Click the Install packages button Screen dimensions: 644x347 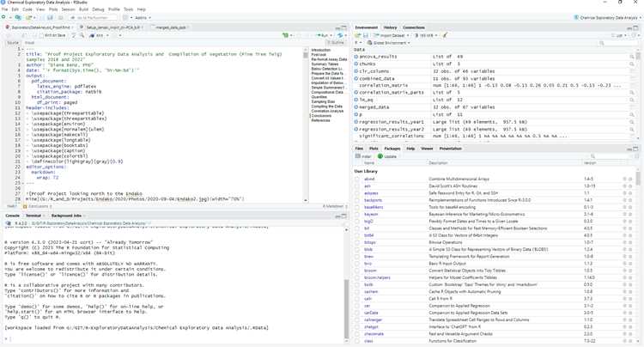coord(363,156)
